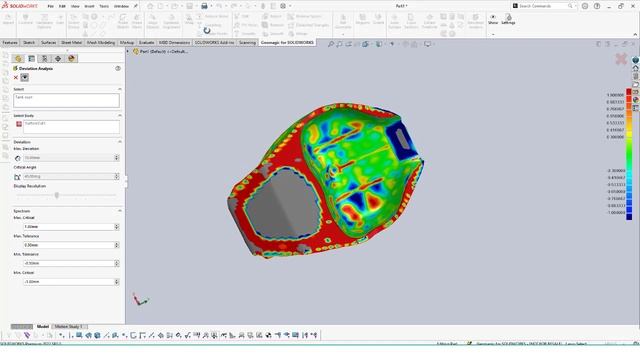Click the Show button in Geomagic ribbon
Screen dimensions: 640x360
(493, 19)
